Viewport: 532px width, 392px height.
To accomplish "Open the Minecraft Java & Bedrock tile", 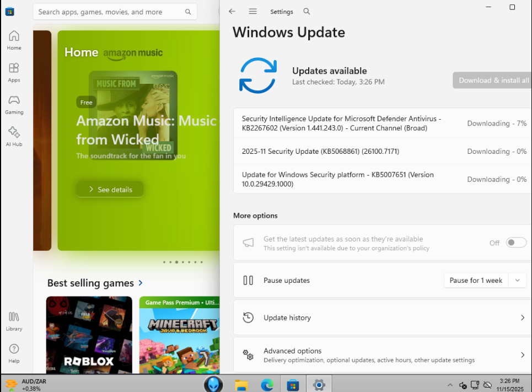I will (180, 335).
